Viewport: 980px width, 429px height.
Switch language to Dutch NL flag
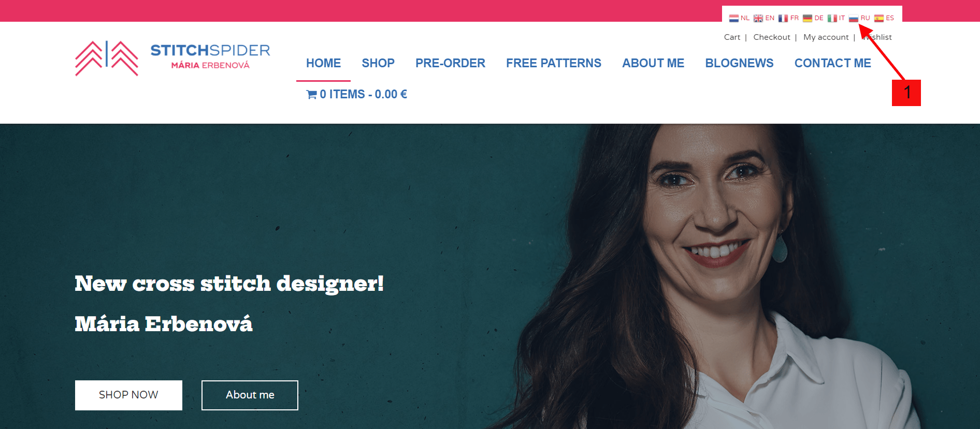pos(733,18)
